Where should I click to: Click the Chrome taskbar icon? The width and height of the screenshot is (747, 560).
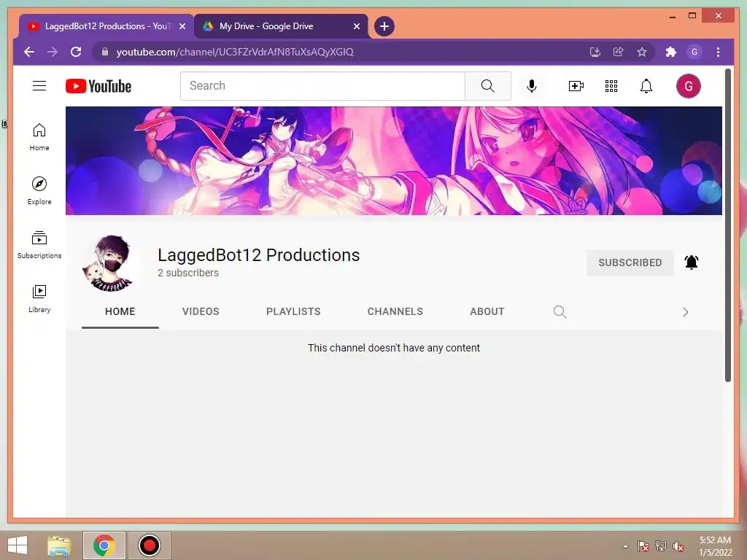click(104, 545)
